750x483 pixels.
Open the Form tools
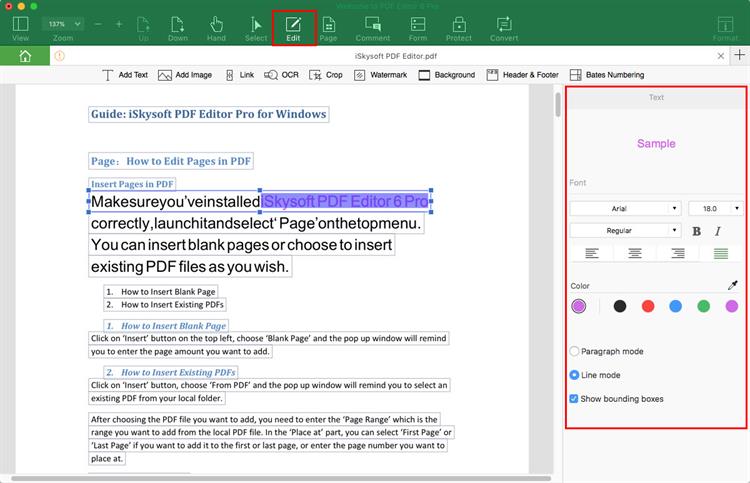pos(418,29)
